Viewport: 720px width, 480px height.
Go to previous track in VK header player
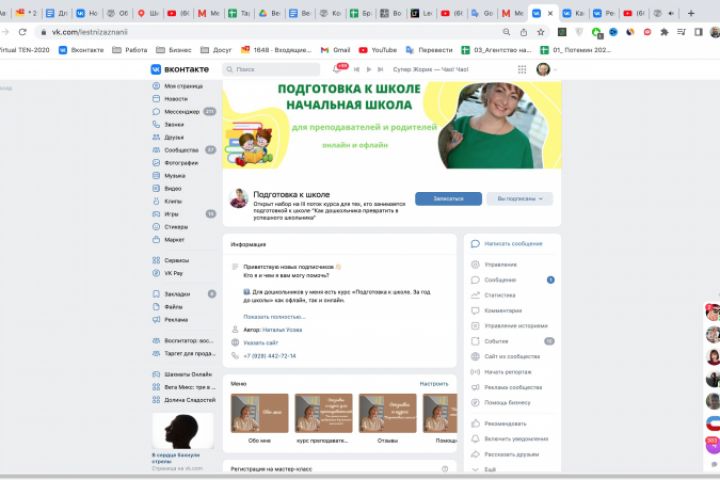coord(357,69)
